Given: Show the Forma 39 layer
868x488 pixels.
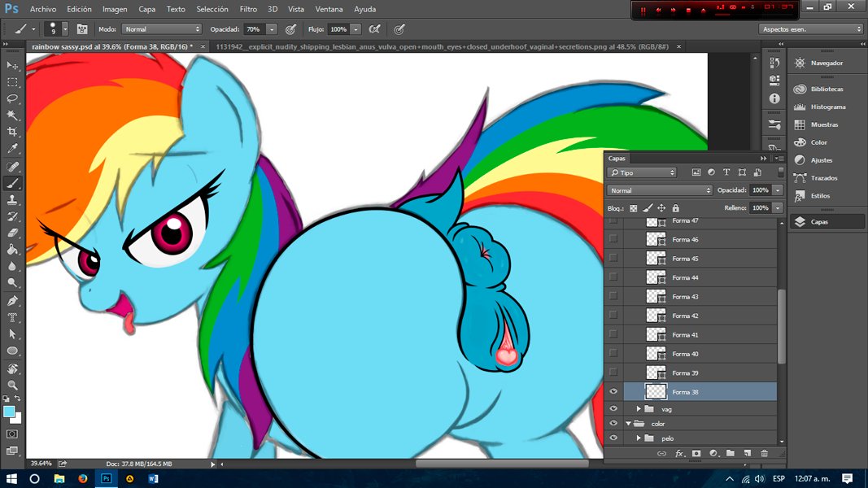Looking at the screenshot, I should (613, 373).
